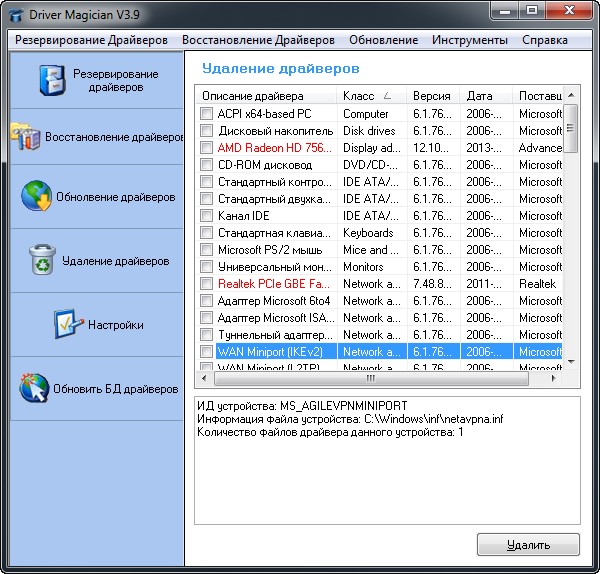This screenshot has width=600, height=574.
Task: Click the update driver database globe-cursor icon
Action: [34, 388]
